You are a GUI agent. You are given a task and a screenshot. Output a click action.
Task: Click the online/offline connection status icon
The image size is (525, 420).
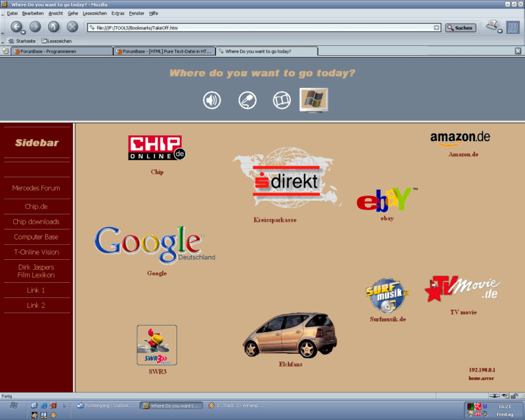click(x=494, y=396)
